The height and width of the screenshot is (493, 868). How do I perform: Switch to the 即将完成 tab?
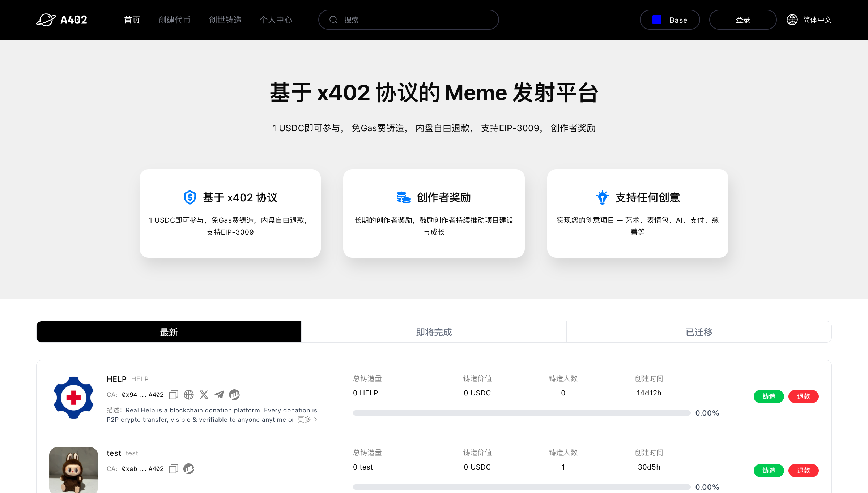(x=434, y=332)
